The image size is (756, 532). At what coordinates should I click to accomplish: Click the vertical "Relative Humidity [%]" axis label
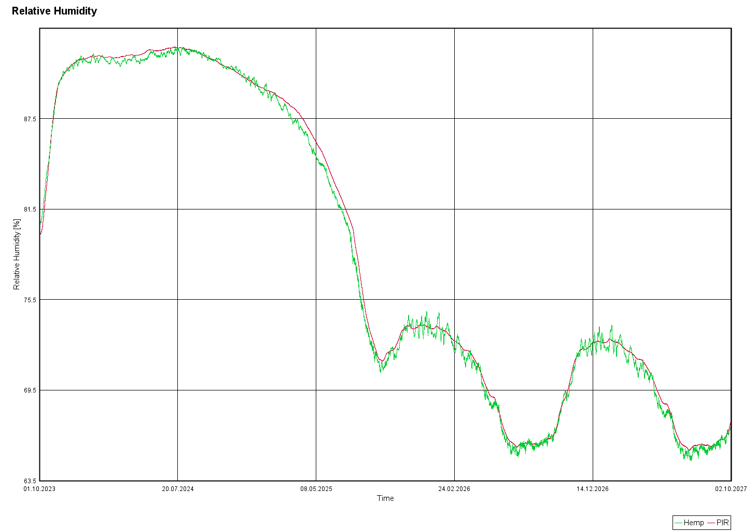[x=17, y=254]
